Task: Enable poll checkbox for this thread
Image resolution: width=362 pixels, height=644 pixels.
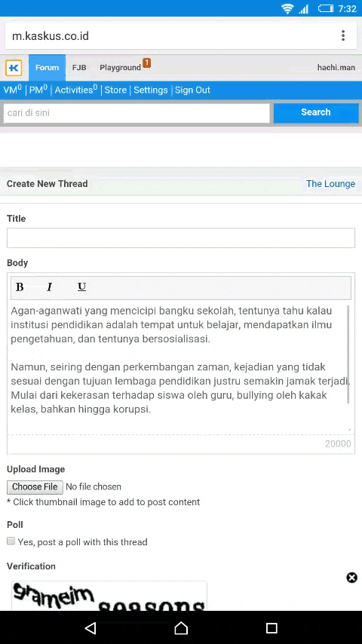Action: click(x=11, y=541)
